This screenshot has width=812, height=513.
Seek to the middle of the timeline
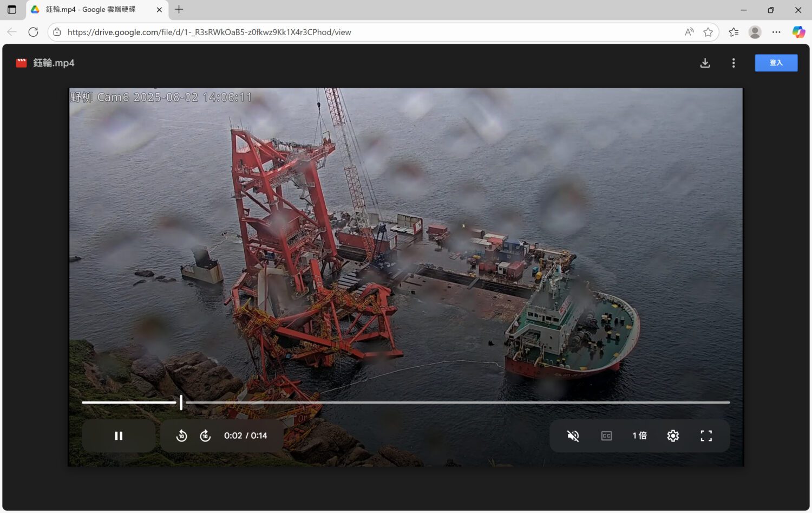405,402
